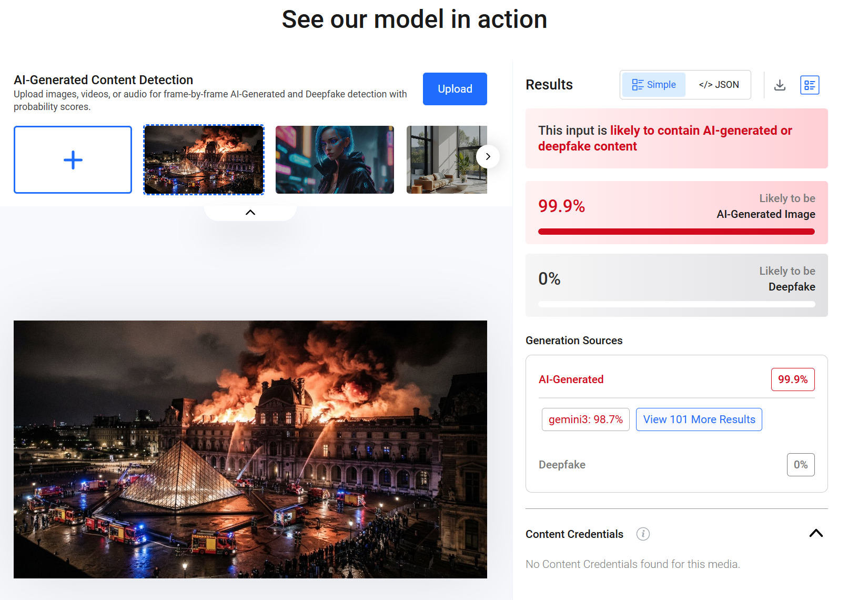
Task: Switch to JSON results view
Action: (719, 85)
